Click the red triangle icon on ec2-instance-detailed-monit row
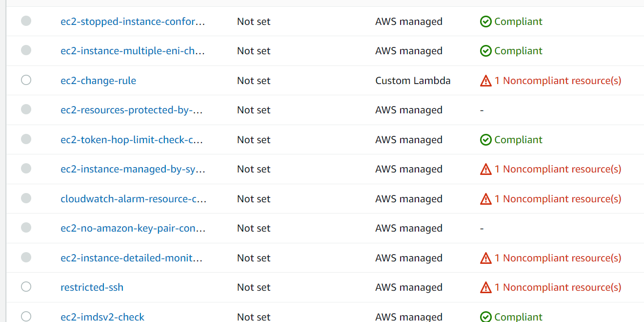 pyautogui.click(x=486, y=258)
